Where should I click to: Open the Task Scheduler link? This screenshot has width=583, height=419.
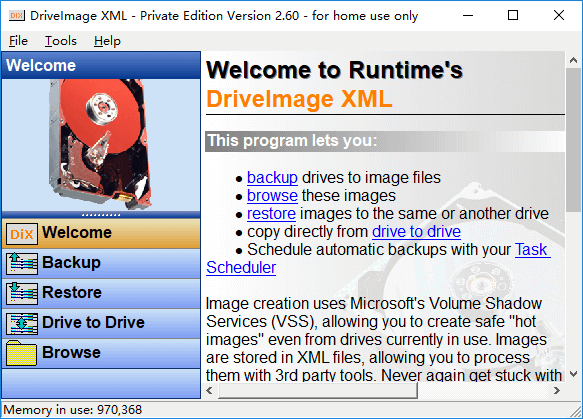(532, 249)
